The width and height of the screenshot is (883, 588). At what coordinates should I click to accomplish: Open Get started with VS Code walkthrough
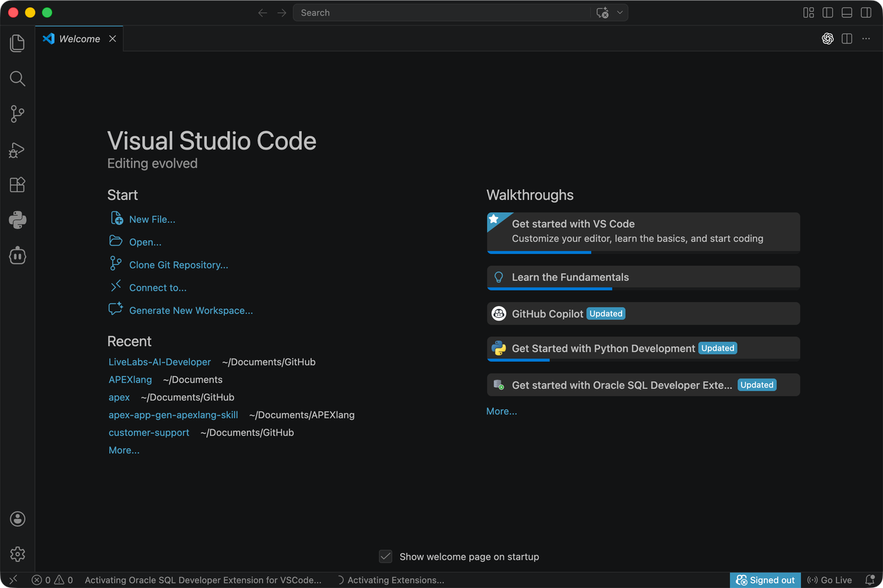point(643,232)
